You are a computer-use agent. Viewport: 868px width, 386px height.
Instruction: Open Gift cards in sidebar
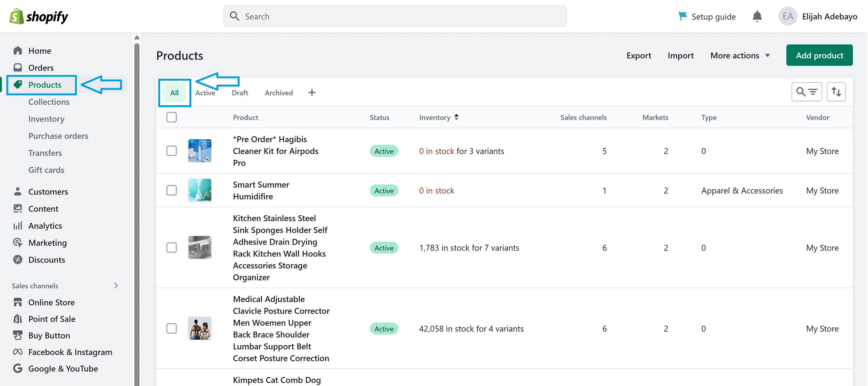[x=46, y=170]
